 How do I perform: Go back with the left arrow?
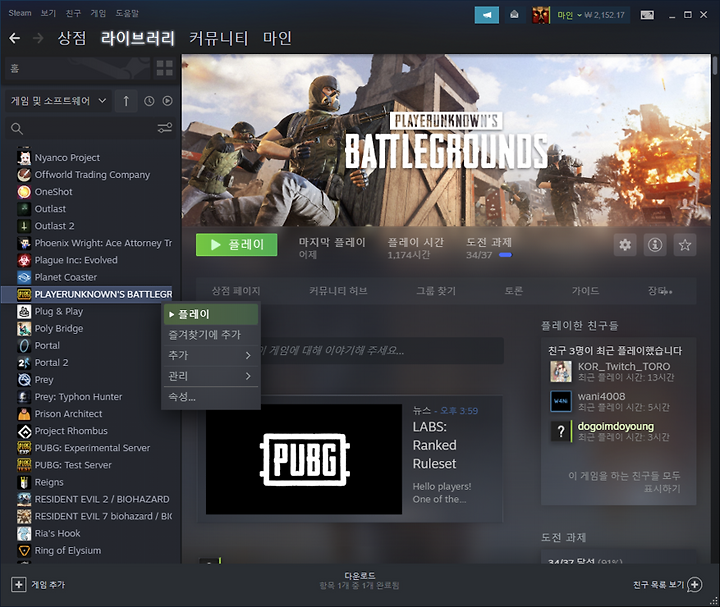[x=15, y=38]
